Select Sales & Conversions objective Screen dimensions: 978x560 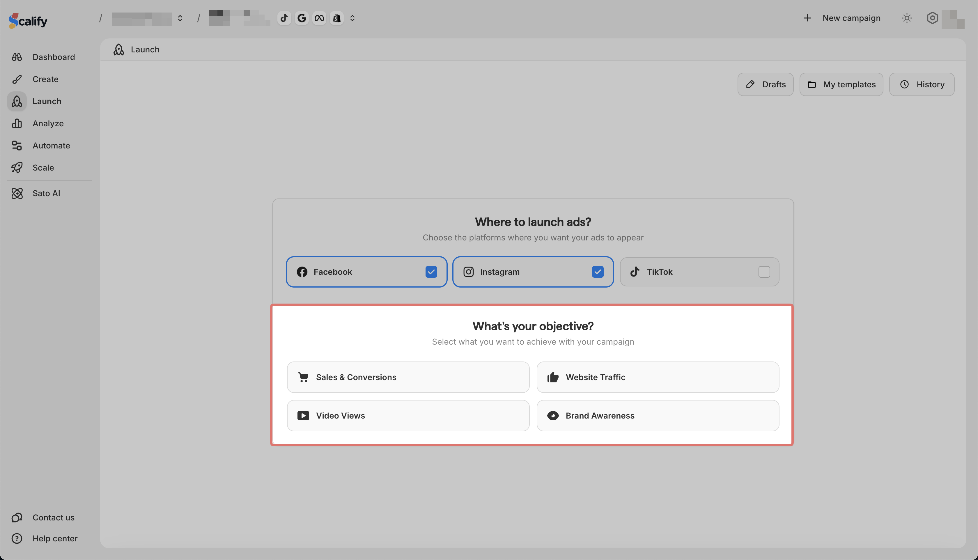click(x=408, y=377)
